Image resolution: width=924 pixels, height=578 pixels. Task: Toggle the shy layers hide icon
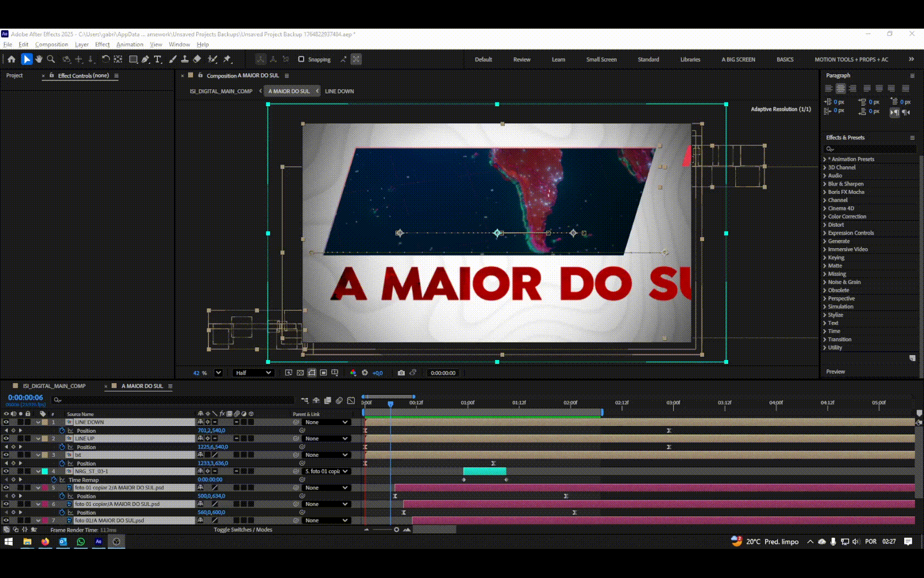[x=316, y=400]
